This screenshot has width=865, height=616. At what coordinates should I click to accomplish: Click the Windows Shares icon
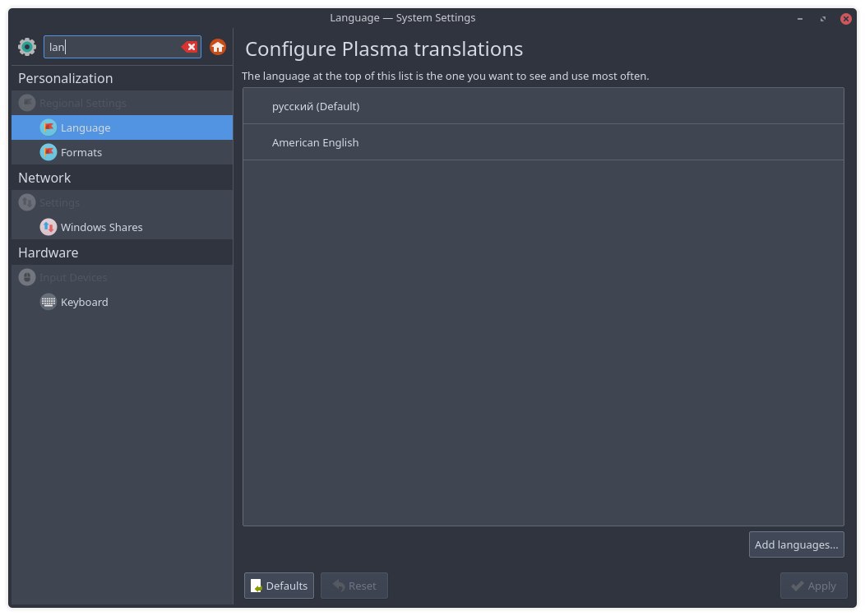tap(49, 227)
